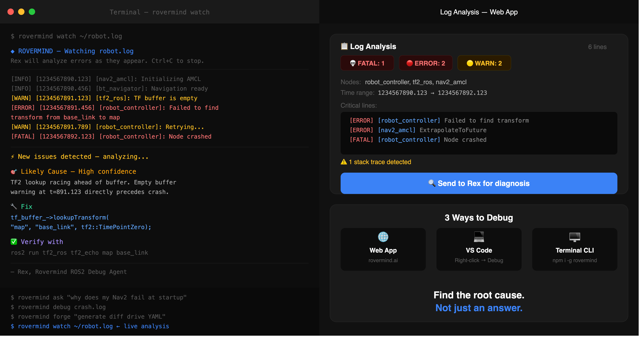Click the 'rovermind watch ~/robot.log' command at top

point(66,36)
